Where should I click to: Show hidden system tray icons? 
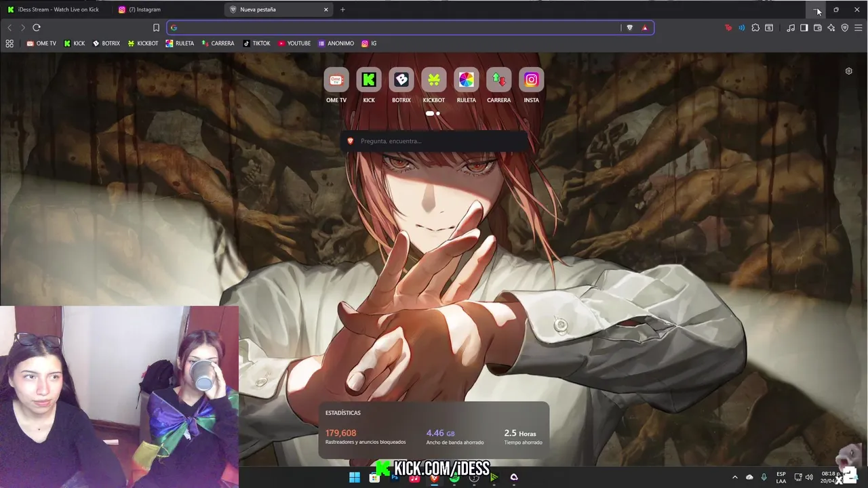(734, 477)
